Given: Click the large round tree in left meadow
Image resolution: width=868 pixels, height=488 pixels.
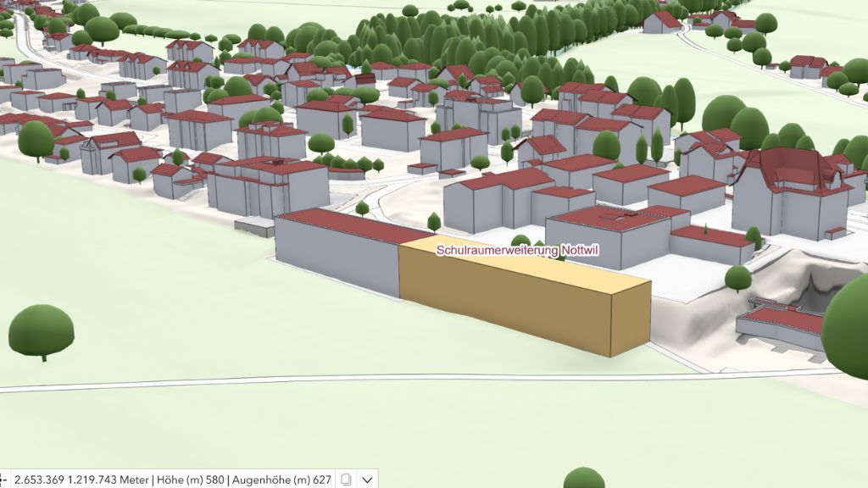Looking at the screenshot, I should tap(41, 330).
